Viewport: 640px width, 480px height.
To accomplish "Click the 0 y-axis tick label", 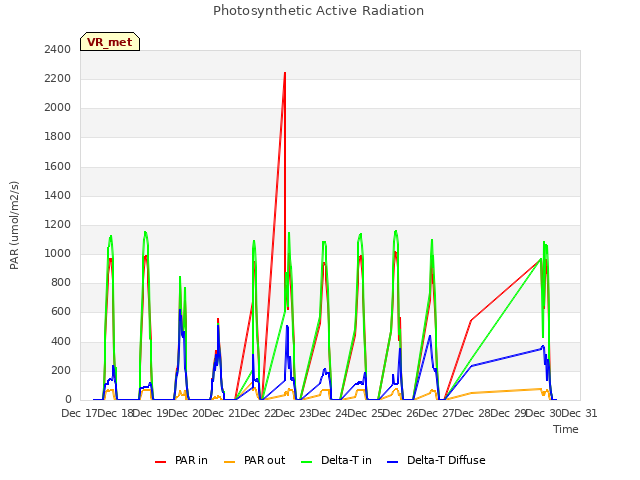I will [x=68, y=399].
